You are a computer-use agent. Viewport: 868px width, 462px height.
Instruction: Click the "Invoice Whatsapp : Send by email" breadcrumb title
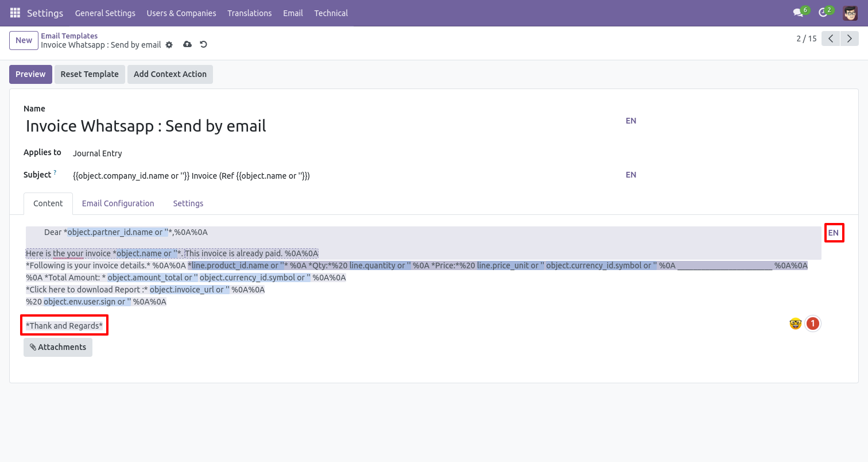point(101,45)
